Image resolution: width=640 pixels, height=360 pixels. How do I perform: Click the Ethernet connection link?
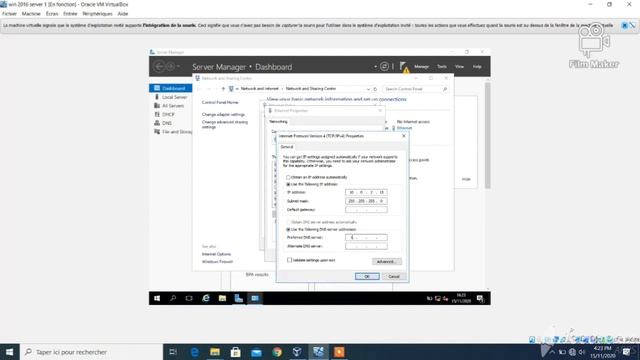404,128
